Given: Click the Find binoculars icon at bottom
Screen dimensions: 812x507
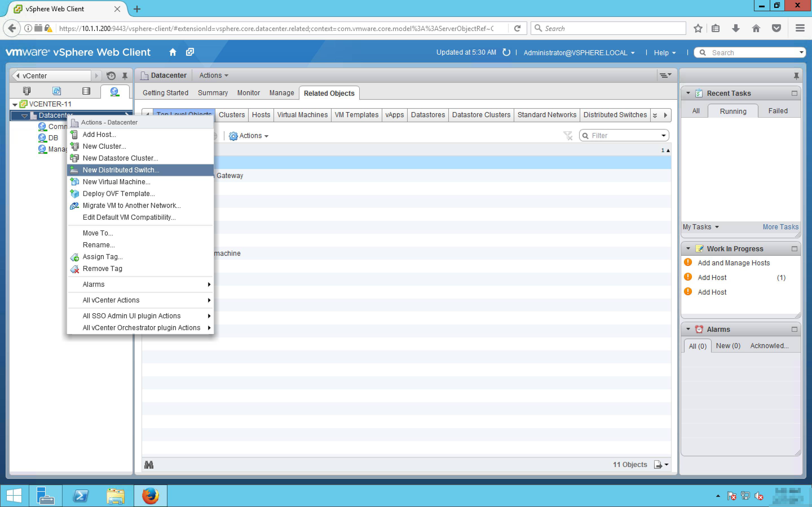Looking at the screenshot, I should (149, 465).
